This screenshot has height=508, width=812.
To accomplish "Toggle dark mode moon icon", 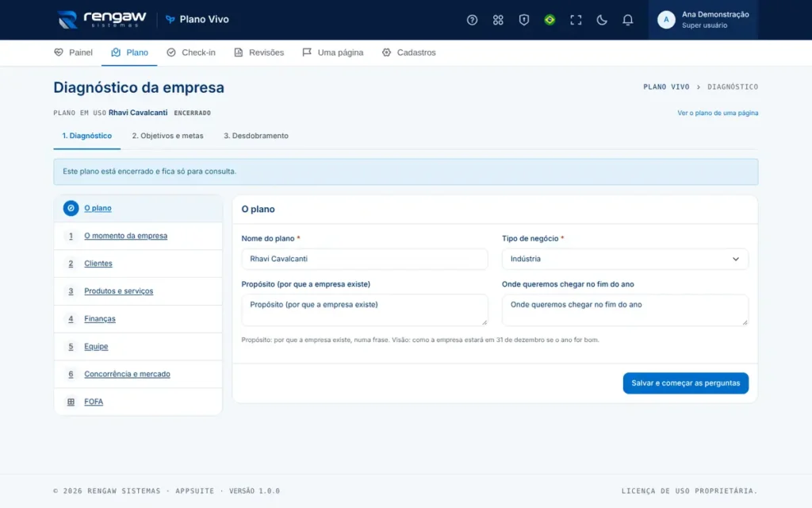I will [x=601, y=20].
